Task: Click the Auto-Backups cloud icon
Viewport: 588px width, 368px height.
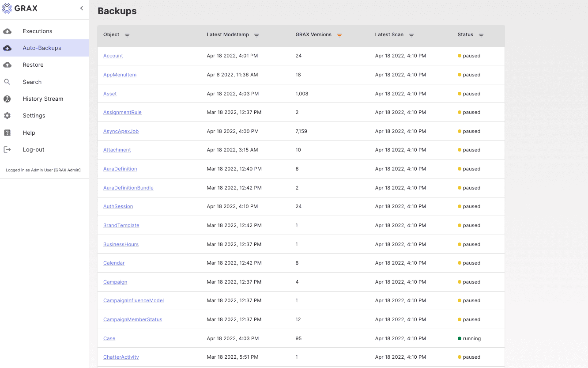Action: click(x=8, y=48)
